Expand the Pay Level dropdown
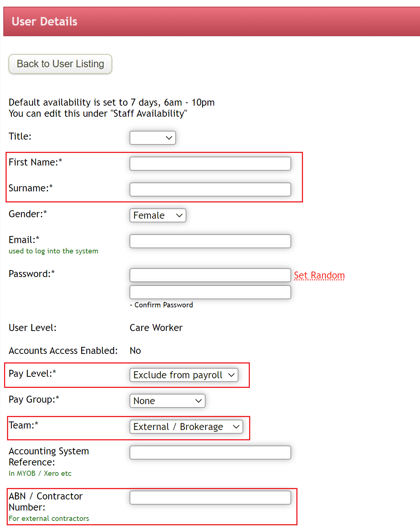Viewport: 420px width, 529px height. point(183,375)
